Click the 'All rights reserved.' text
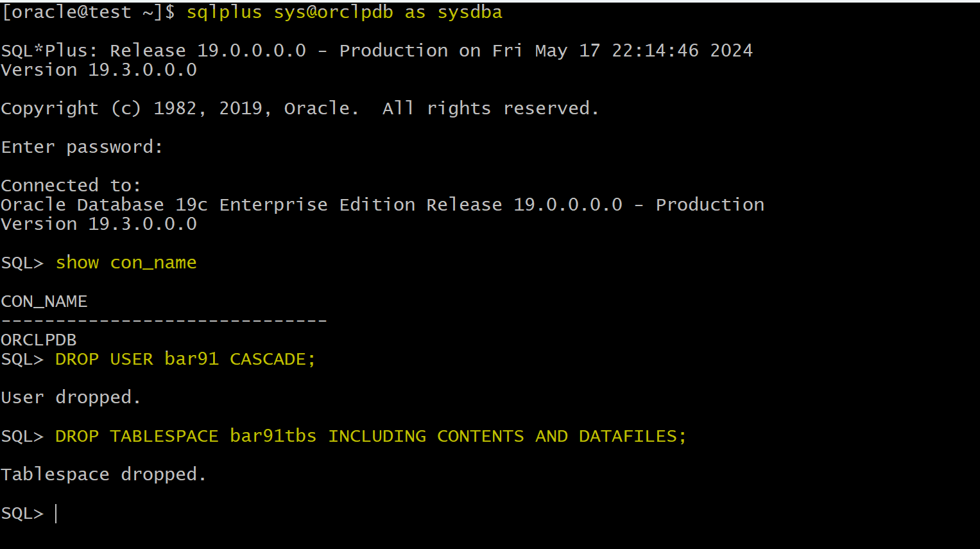Image resolution: width=980 pixels, height=549 pixels. pyautogui.click(x=491, y=109)
